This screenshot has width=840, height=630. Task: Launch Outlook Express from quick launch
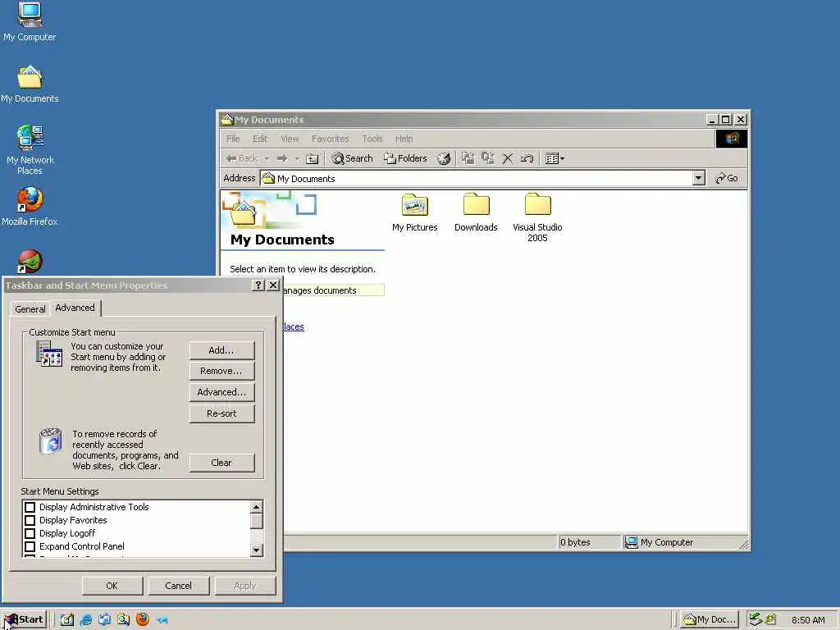point(104,620)
